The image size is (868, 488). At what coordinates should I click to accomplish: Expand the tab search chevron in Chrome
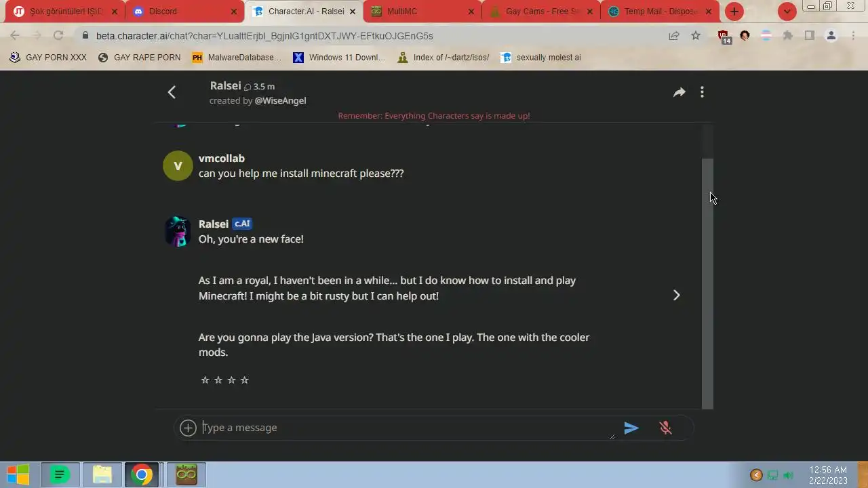coord(787,12)
